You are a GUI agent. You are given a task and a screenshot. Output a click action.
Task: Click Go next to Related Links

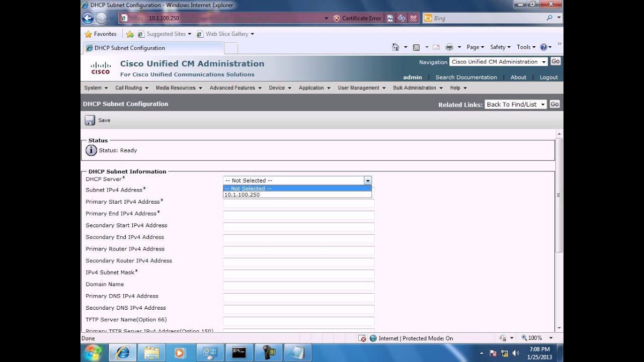click(554, 104)
